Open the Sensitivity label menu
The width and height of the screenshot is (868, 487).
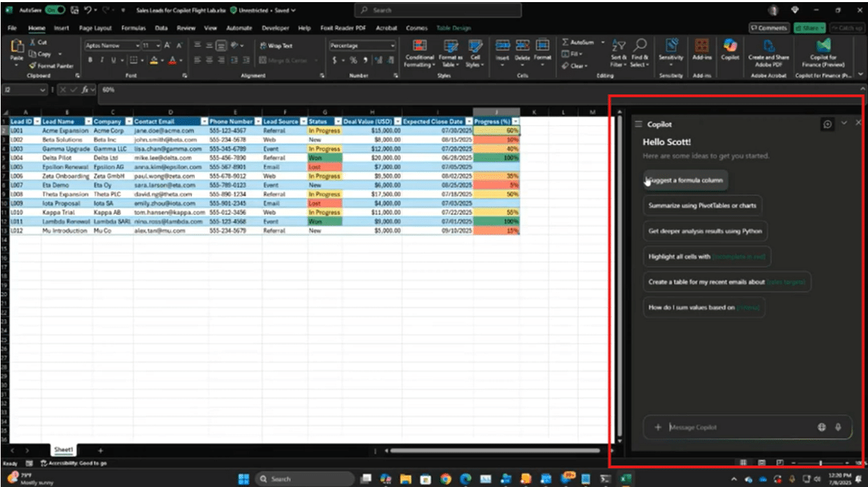[670, 49]
